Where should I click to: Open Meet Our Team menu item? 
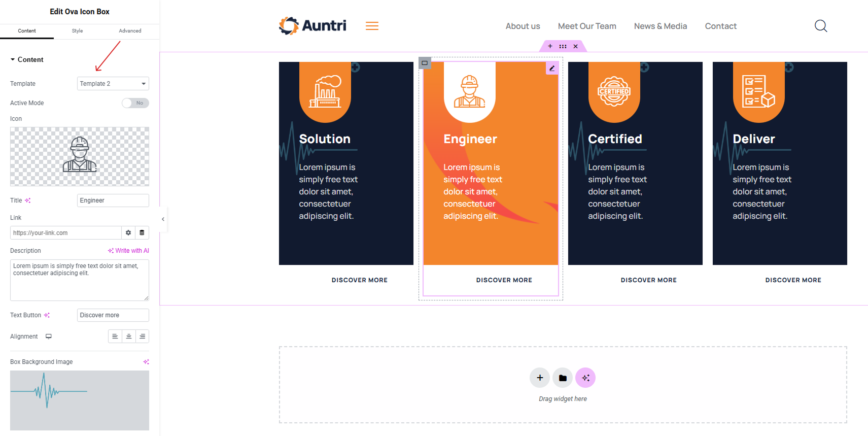tap(587, 26)
